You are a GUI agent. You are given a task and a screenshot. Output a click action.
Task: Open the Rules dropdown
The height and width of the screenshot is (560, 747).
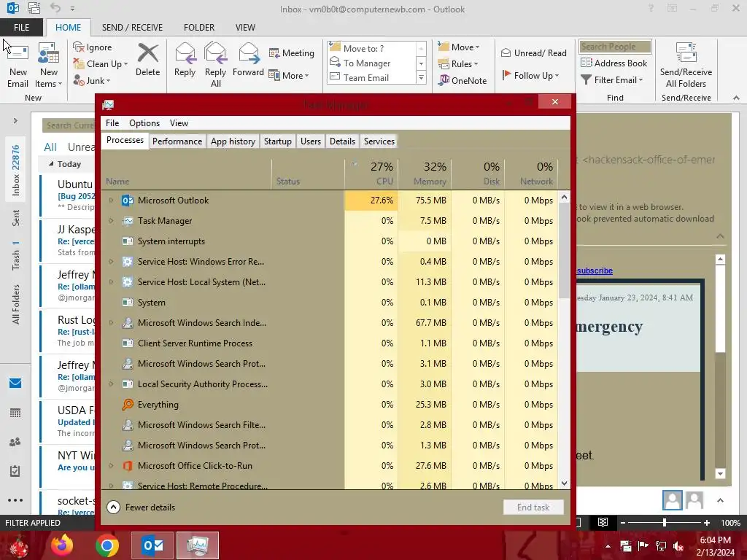coord(458,64)
